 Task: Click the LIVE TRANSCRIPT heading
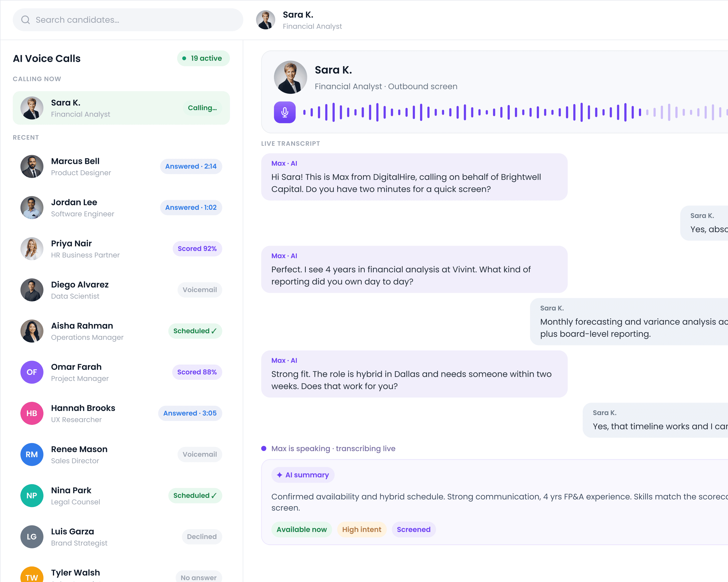(290, 144)
